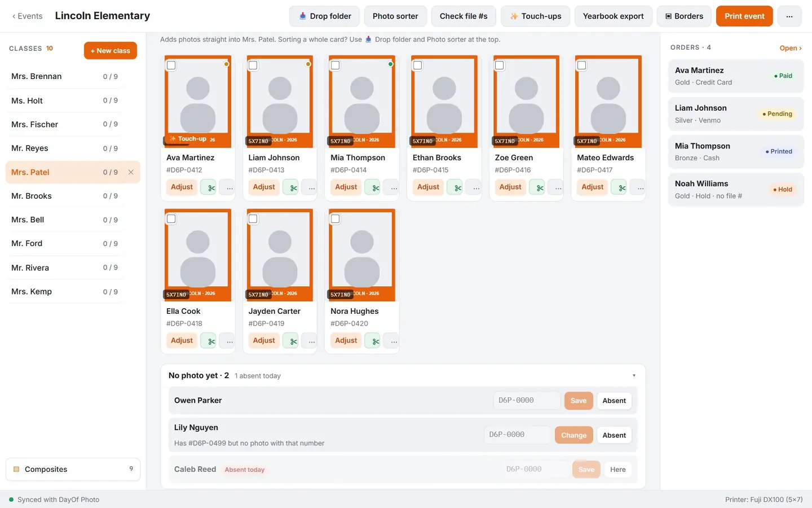Viewport: 812px width, 508px height.
Task: Open the Borders panel
Action: [684, 16]
